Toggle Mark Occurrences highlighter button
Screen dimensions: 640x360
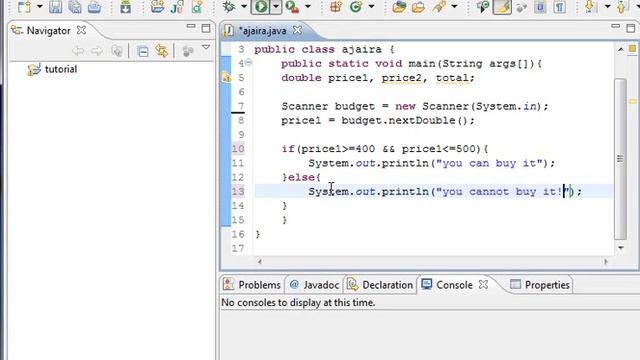502,7
